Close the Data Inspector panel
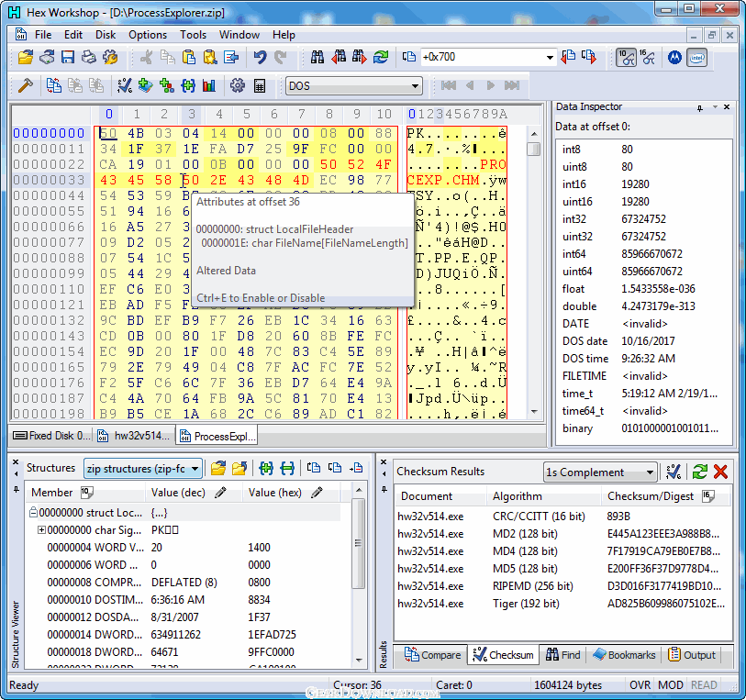Viewport: 746px width, 700px height. 727,107
